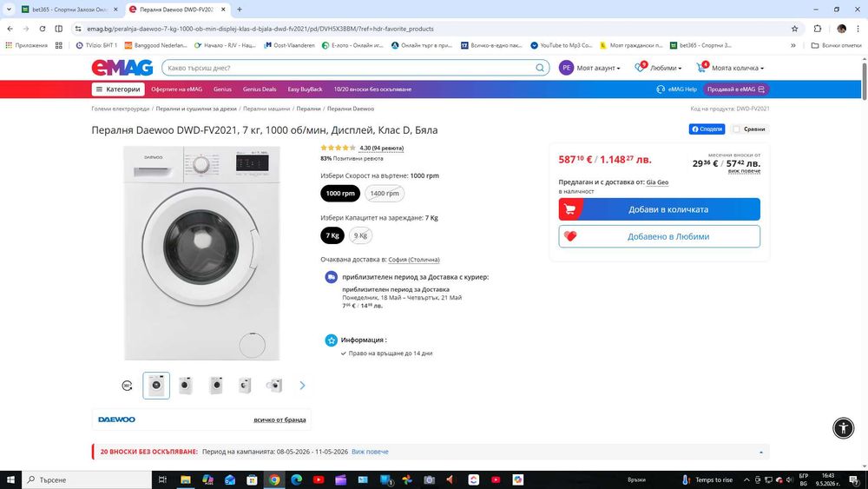The width and height of the screenshot is (868, 489).
Task: Expand the Любими dropdown in header
Action: tap(666, 68)
